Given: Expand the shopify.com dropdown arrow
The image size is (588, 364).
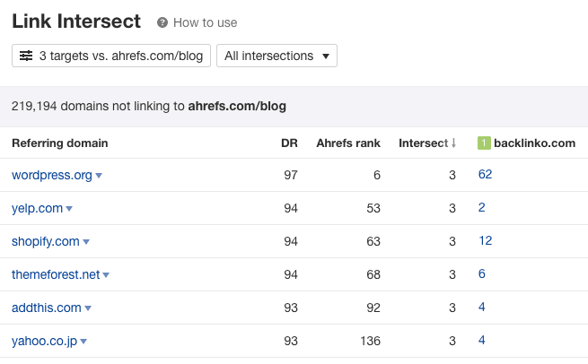Looking at the screenshot, I should [x=86, y=242].
